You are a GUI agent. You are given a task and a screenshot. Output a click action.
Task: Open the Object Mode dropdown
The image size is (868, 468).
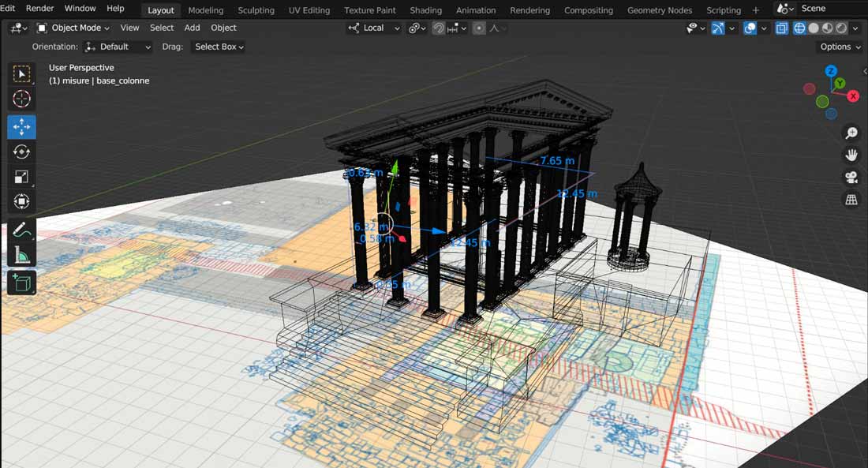click(73, 28)
